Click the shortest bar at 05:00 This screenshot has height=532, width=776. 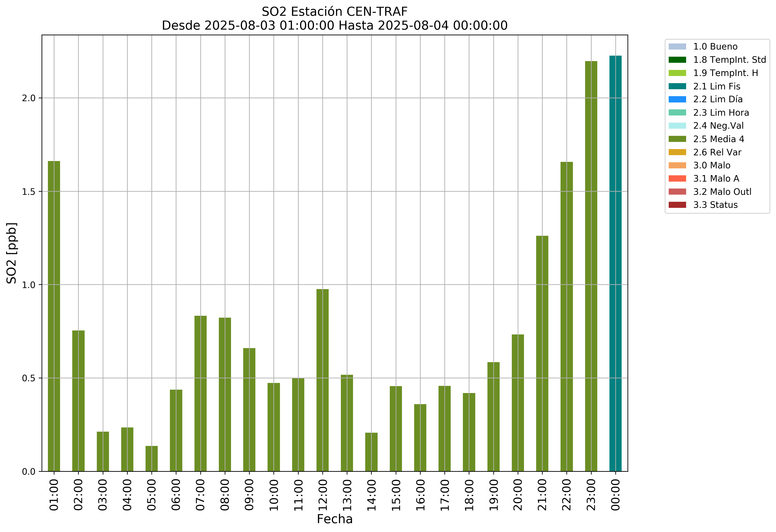tap(152, 459)
